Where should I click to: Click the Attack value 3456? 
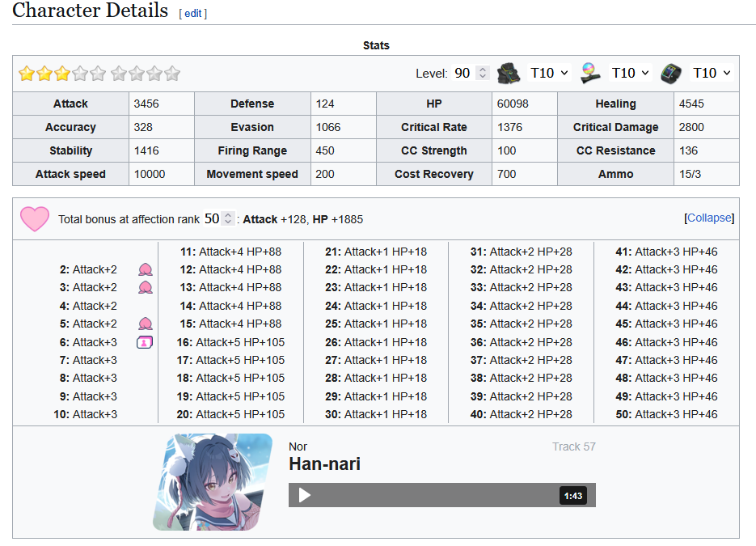146,104
